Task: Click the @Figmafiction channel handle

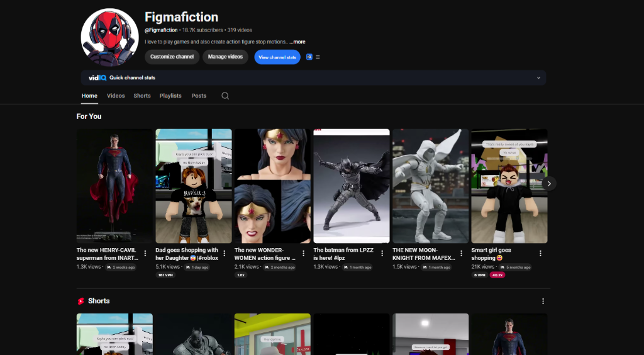Action: coord(161,30)
